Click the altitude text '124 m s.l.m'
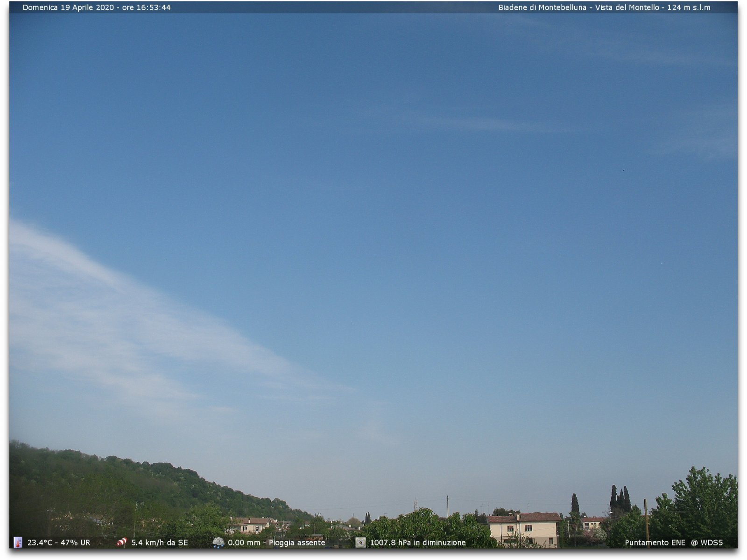 point(689,7)
